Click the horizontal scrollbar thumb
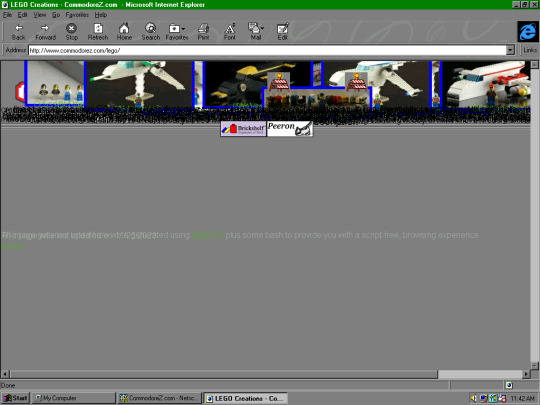 tap(224, 374)
